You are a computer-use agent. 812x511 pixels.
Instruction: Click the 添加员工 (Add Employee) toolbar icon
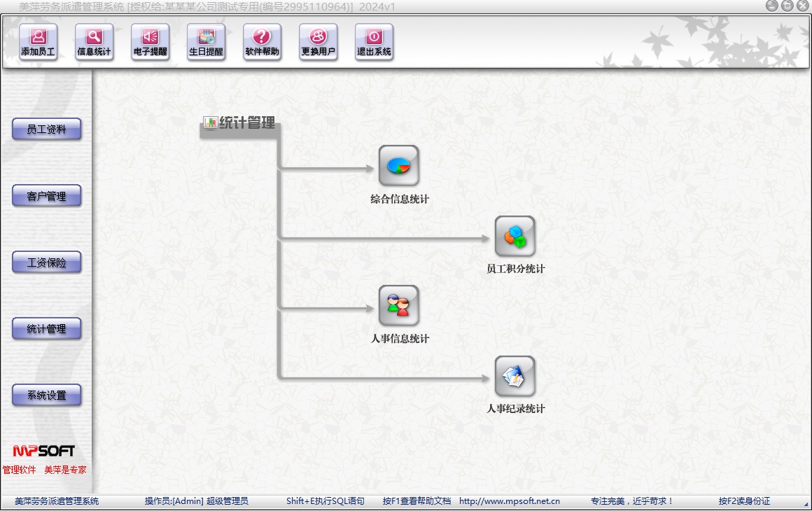tap(38, 41)
